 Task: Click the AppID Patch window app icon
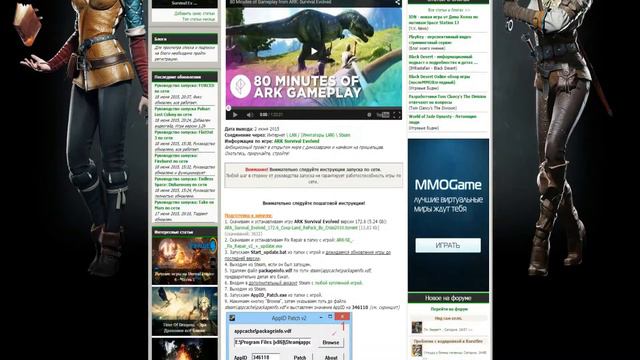click(232, 318)
